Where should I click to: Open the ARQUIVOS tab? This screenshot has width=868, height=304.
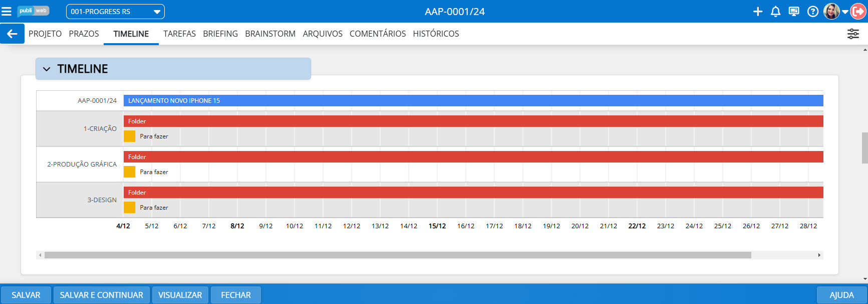323,34
